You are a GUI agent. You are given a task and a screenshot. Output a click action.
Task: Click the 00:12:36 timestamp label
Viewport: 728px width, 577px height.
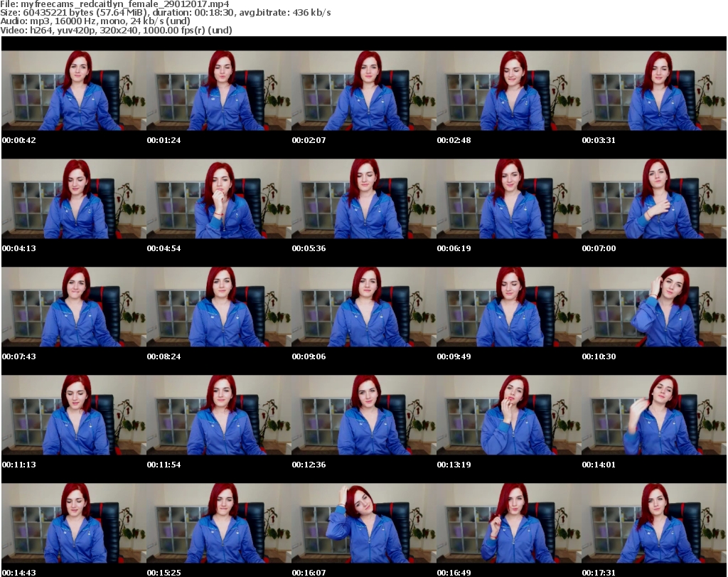(309, 465)
